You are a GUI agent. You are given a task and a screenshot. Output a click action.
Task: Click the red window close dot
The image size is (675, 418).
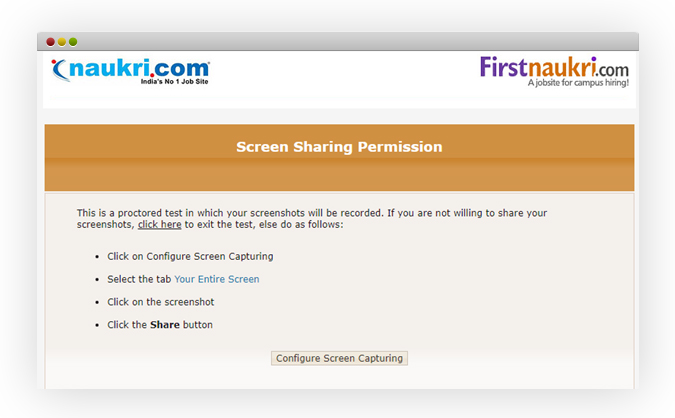click(50, 42)
